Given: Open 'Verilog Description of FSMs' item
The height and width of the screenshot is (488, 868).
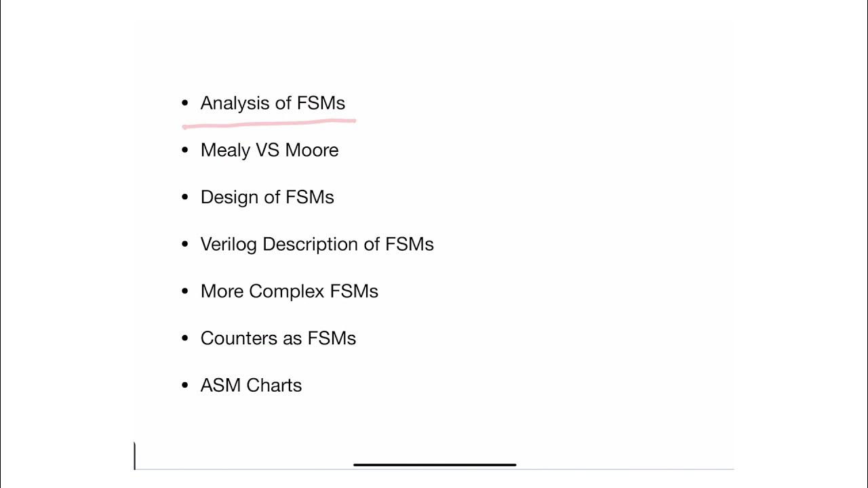Looking at the screenshot, I should [x=317, y=244].
